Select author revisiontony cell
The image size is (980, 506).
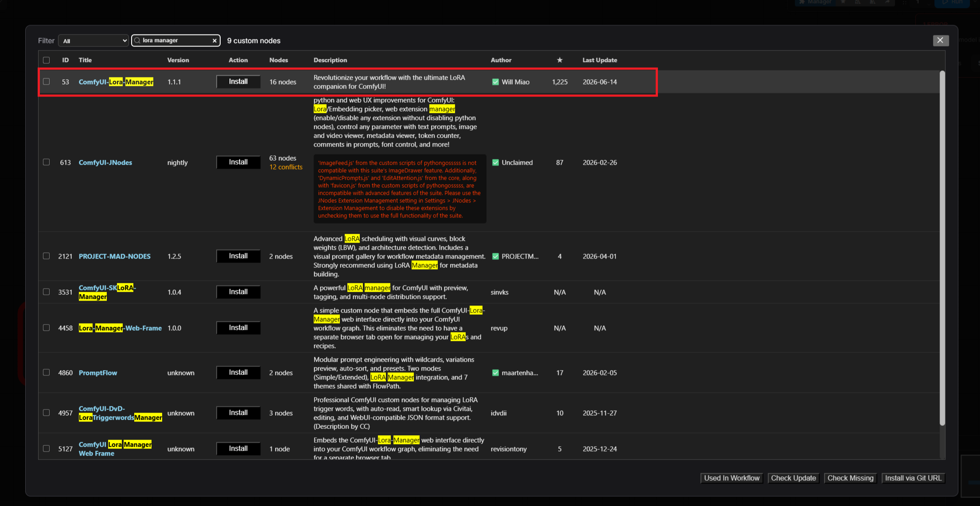tap(509, 449)
